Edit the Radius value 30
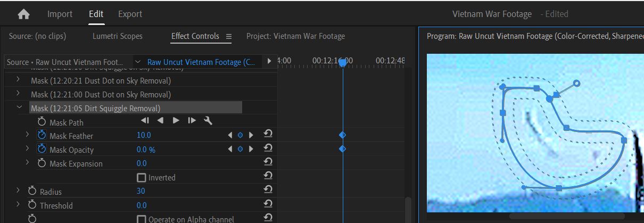 tap(141, 191)
